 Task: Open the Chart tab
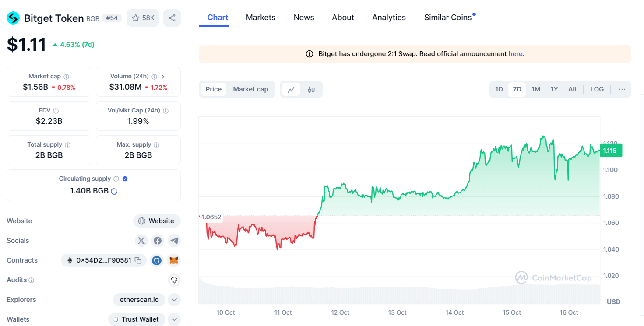[218, 18]
